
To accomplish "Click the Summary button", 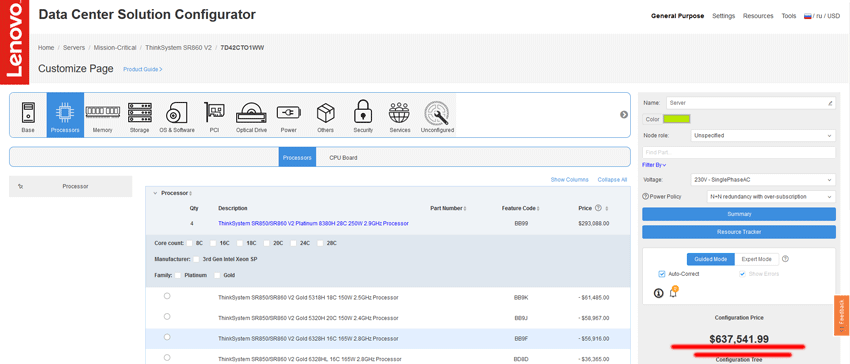I will tap(739, 214).
